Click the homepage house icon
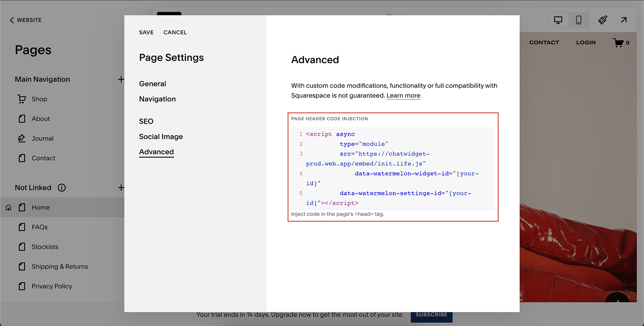Image resolution: width=644 pixels, height=326 pixels. click(x=8, y=207)
